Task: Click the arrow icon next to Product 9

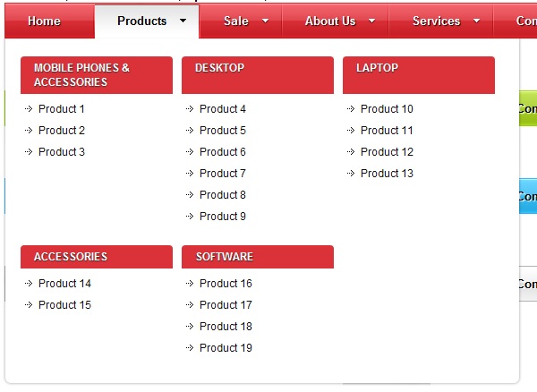Action: click(190, 217)
